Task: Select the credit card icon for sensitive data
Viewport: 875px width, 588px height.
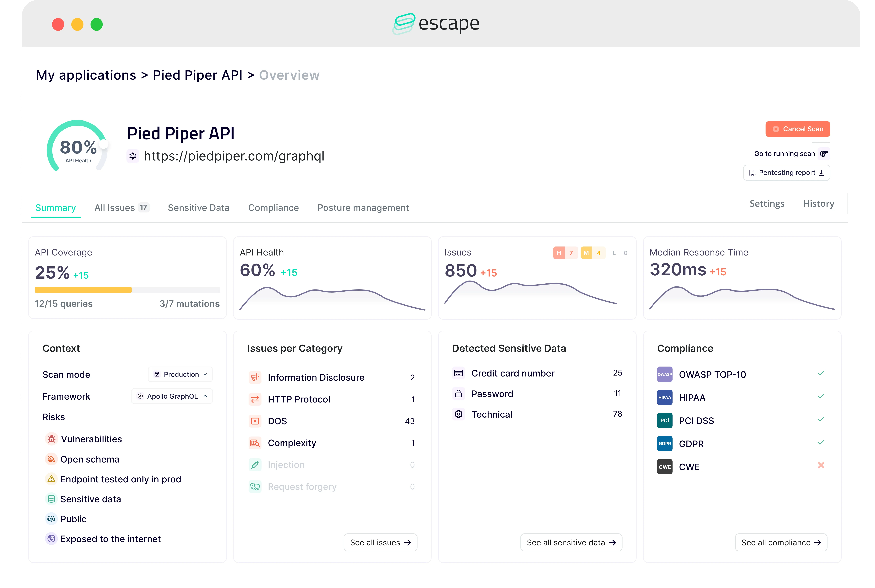Action: [458, 373]
